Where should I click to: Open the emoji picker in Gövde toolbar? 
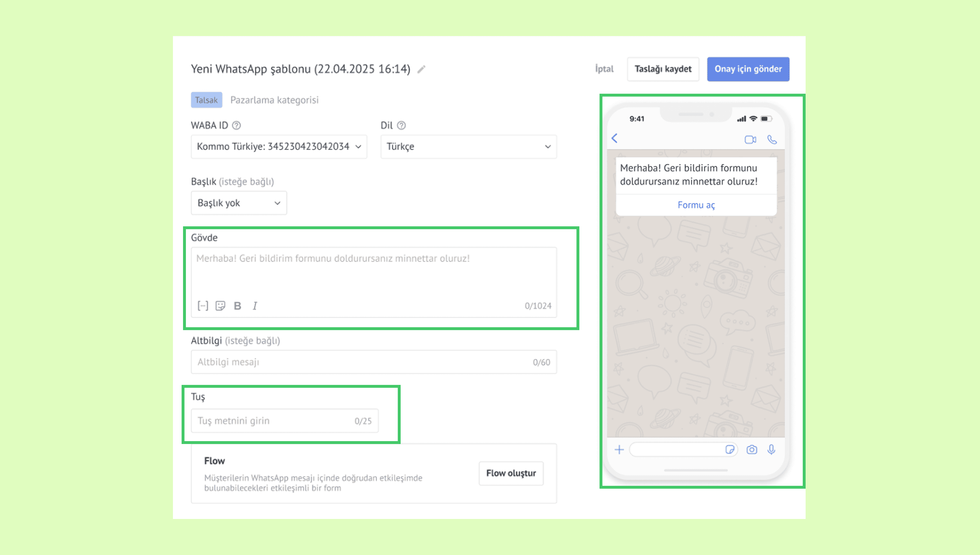(x=220, y=306)
